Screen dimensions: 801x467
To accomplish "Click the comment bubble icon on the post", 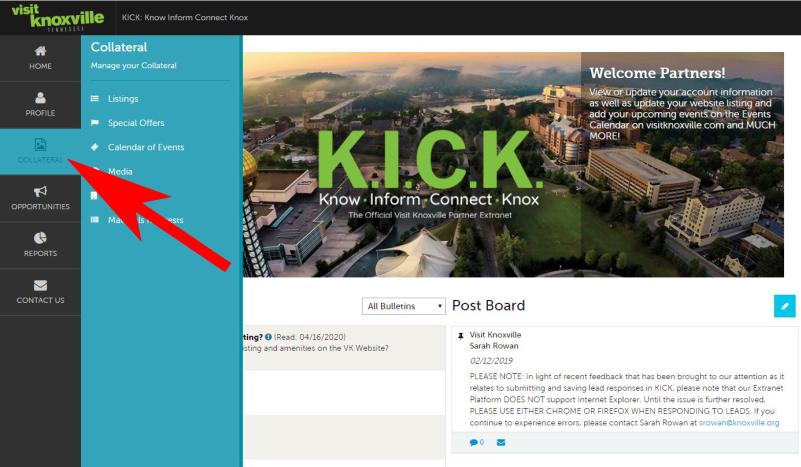I will [476, 442].
